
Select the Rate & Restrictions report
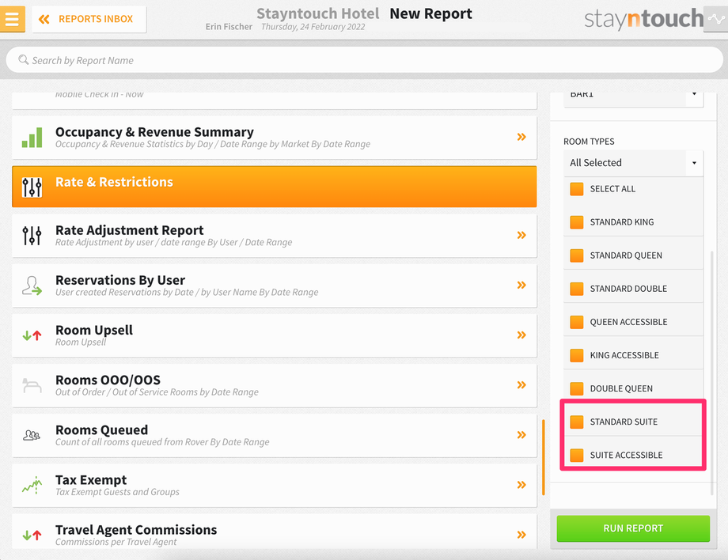coord(275,187)
